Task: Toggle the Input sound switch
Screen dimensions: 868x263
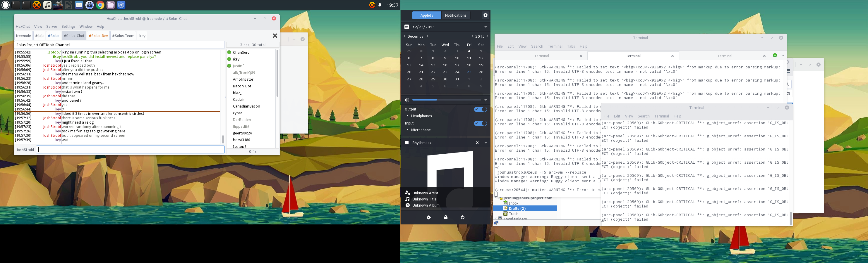Action: [x=480, y=123]
